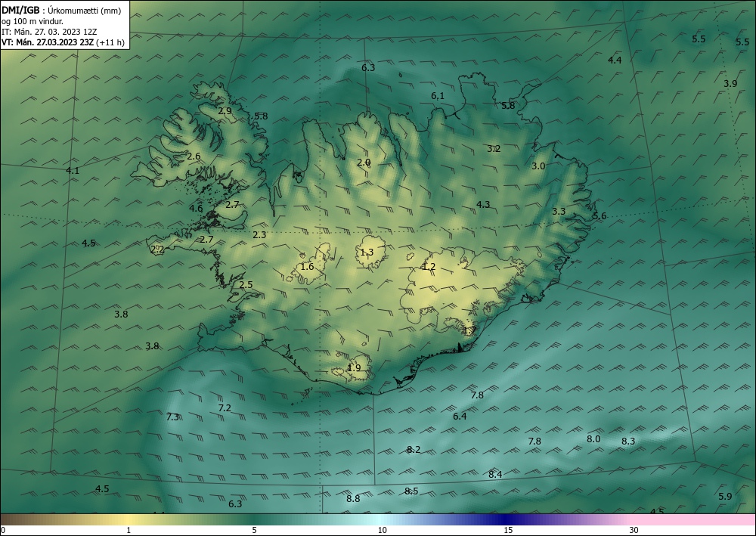Image resolution: width=756 pixels, height=536 pixels.
Task: Click the 4.3 value on the map
Action: (x=483, y=204)
